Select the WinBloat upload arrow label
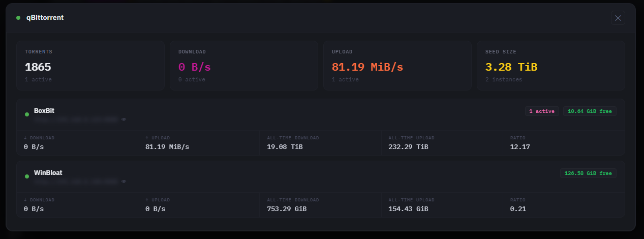Screen dimensions: 644x239 click(158, 200)
